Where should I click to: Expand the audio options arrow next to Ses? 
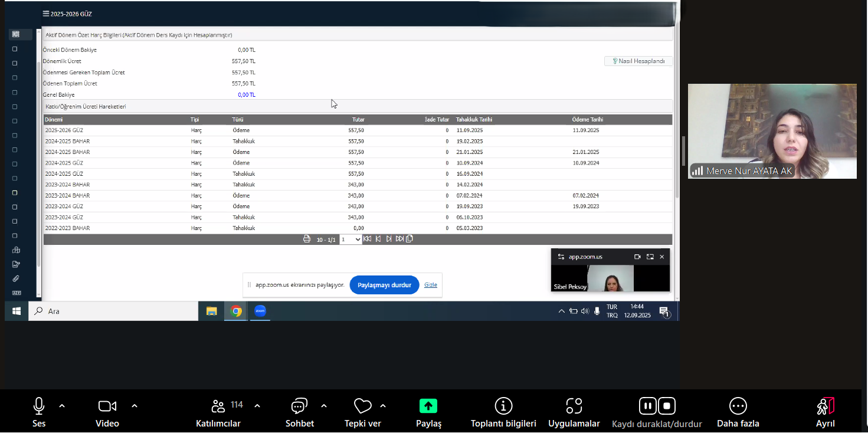point(62,406)
